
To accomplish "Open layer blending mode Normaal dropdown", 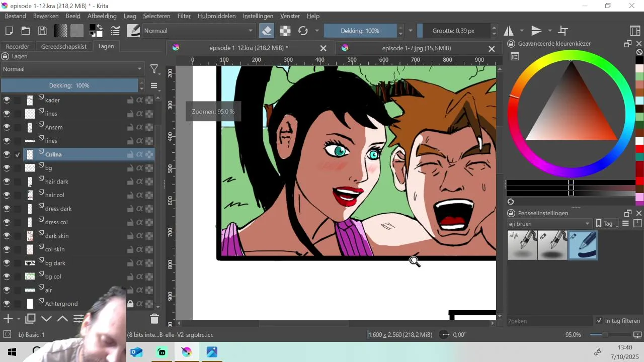I will point(72,69).
